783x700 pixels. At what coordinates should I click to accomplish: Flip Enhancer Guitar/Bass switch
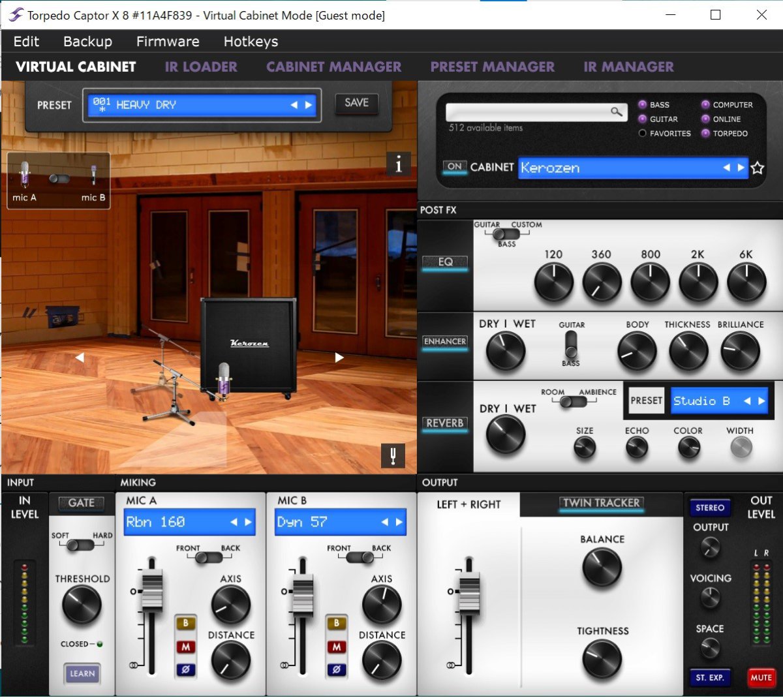[x=571, y=344]
